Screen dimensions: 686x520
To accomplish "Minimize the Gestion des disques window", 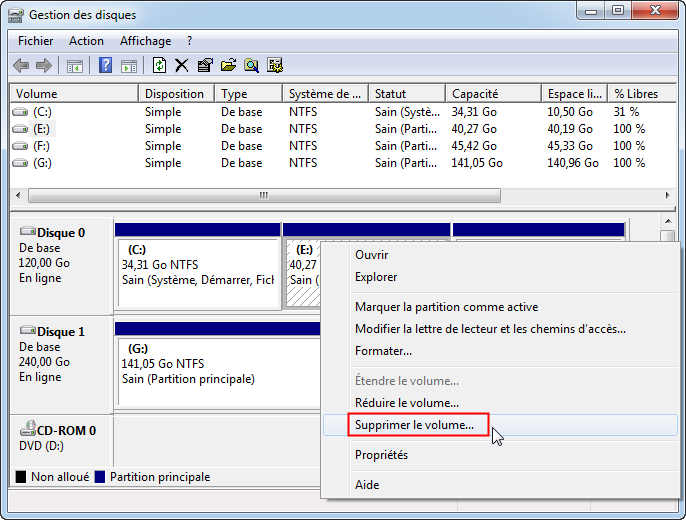I will click(591, 10).
